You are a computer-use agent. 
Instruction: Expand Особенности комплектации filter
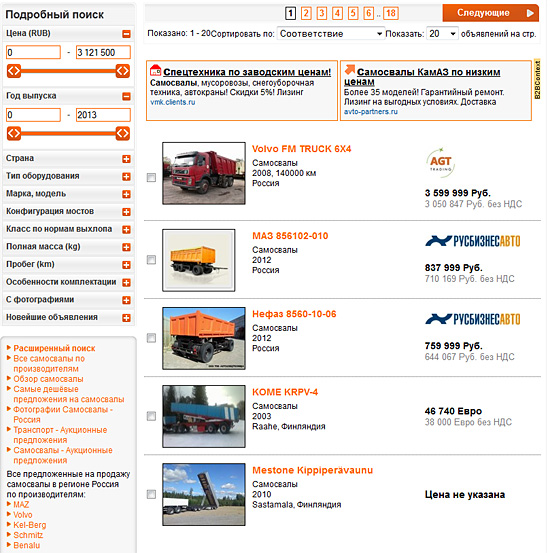[126, 282]
